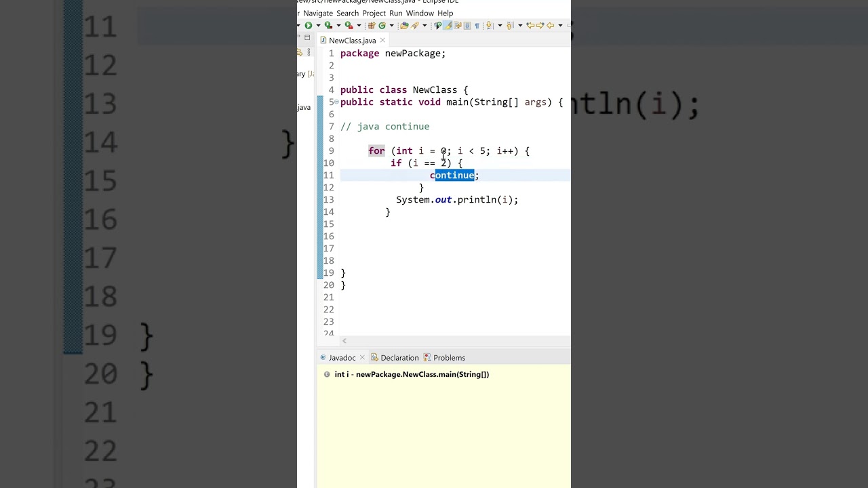Go to Next Edit Location
868x488 pixels.
coord(540,26)
